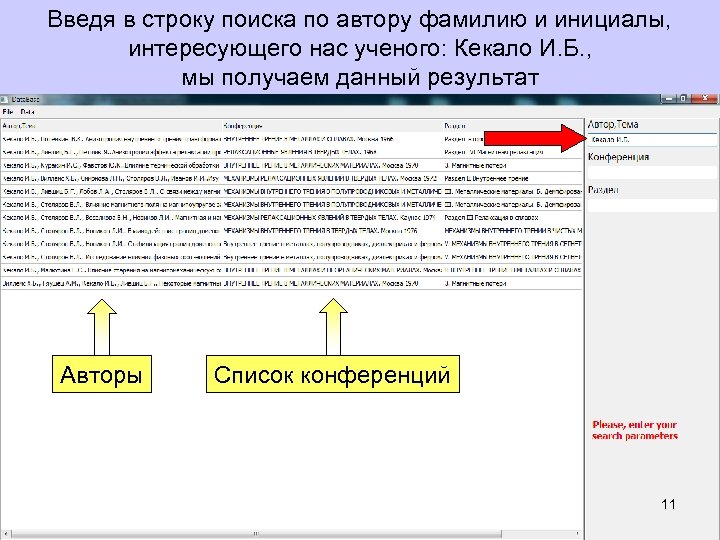Click the 'Раздел I. Внутреннее трение' cell
Viewport: 720px width, 540px height.
[x=512, y=178]
